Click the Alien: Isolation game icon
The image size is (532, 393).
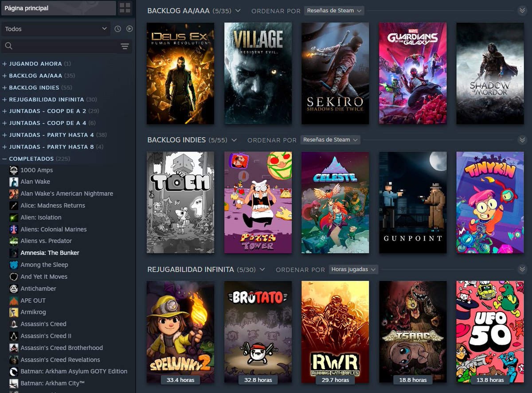pyautogui.click(x=14, y=218)
